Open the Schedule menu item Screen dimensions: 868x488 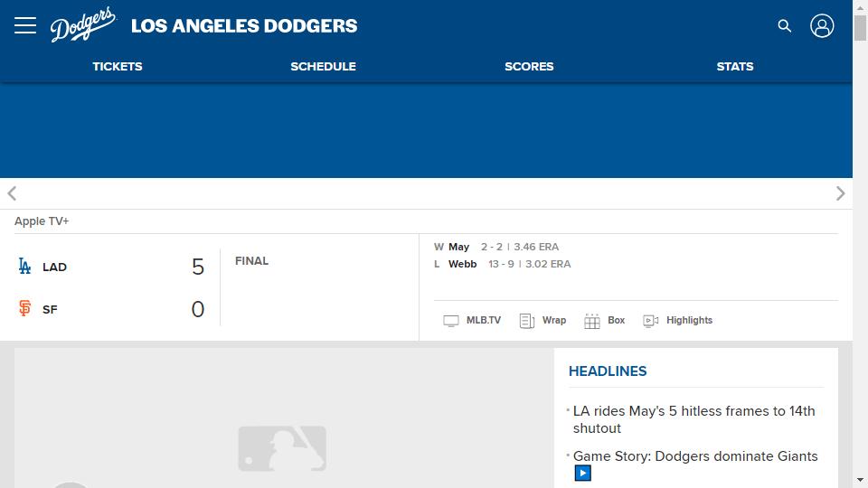323,66
